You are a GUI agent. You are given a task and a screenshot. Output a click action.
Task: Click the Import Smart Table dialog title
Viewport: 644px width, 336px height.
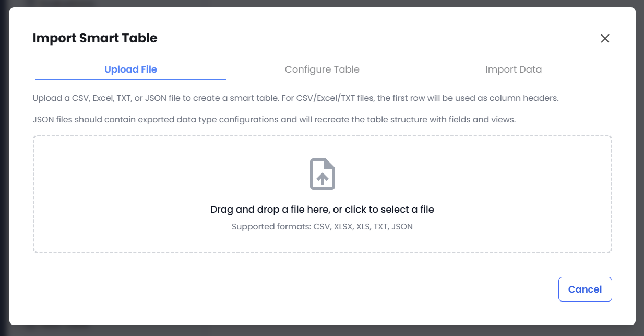click(96, 38)
